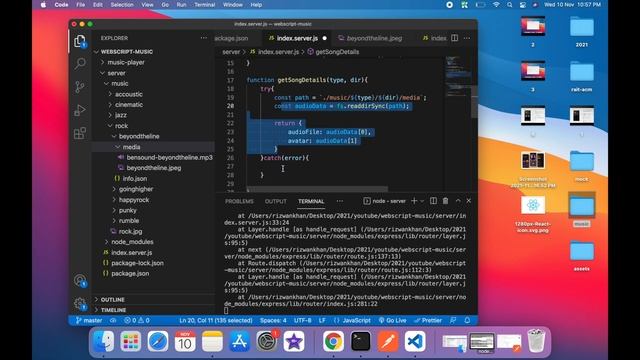This screenshot has width=640, height=360.
Task: Open Spotlight search in menu bar
Action: coord(510,5)
